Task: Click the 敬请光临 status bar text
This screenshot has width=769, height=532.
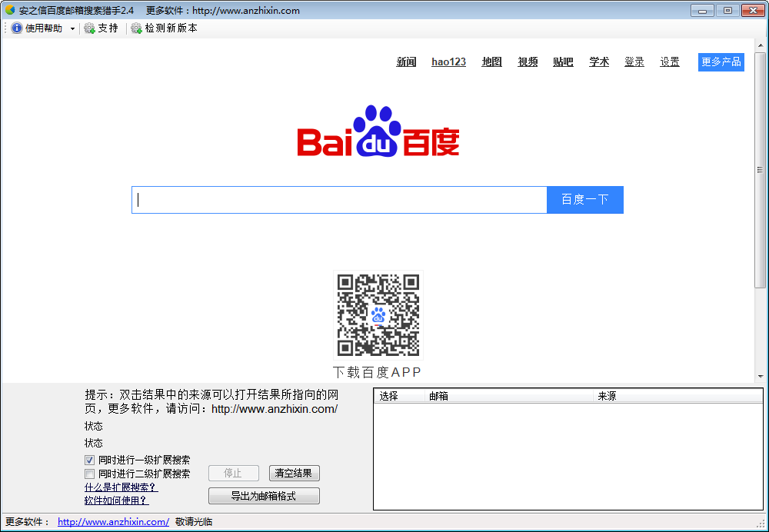Action: pyautogui.click(x=194, y=522)
